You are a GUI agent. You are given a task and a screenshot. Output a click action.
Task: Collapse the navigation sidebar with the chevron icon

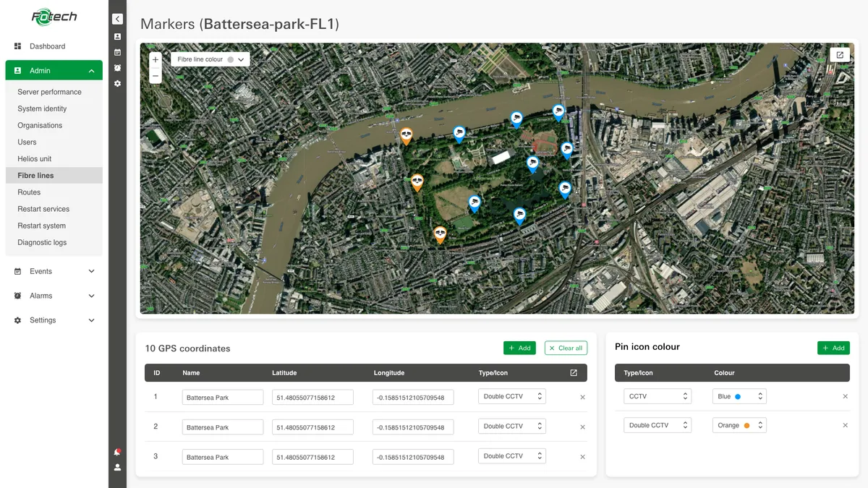tap(117, 18)
